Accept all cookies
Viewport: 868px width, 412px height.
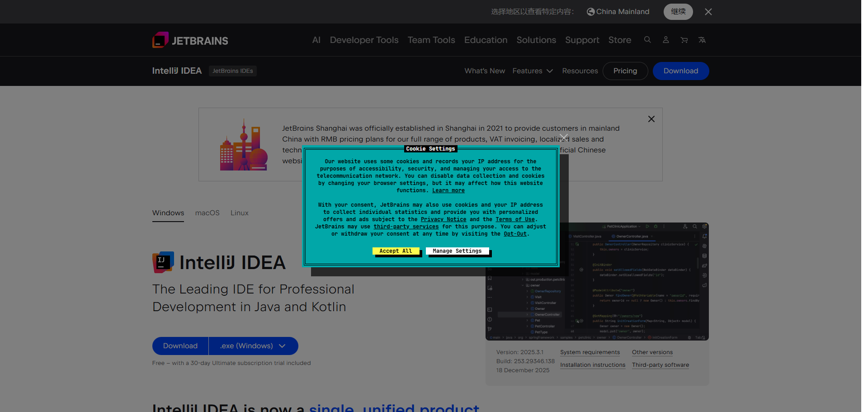pos(396,251)
